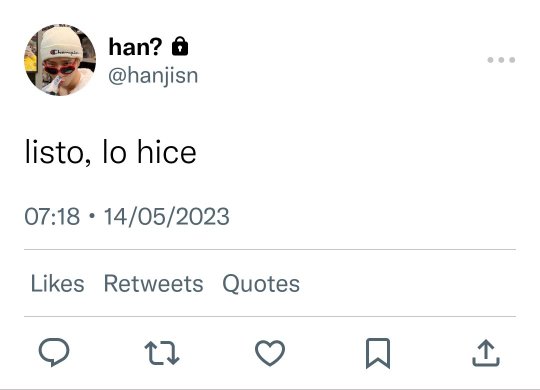
Task: Click the word 'listo,' in the tweet
Action: click(58, 152)
